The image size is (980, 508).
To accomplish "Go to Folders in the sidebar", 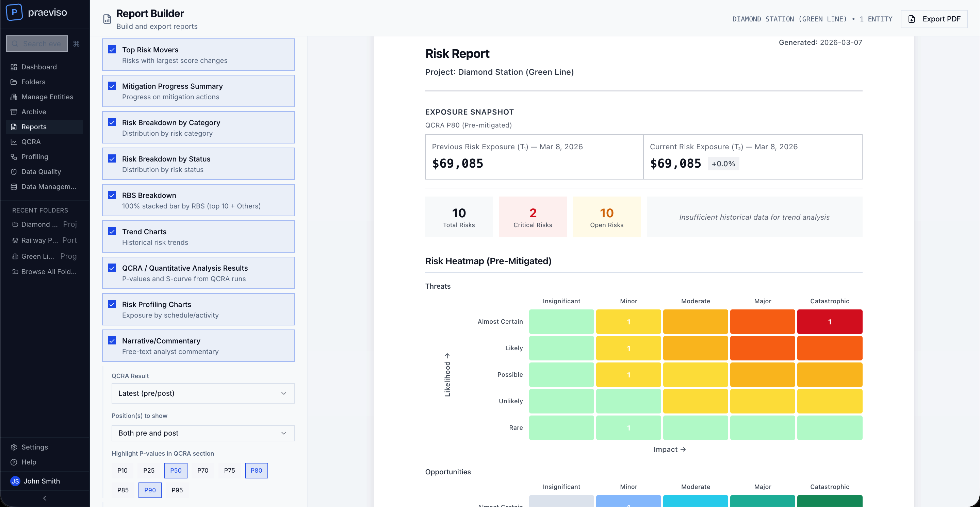I will click(33, 82).
